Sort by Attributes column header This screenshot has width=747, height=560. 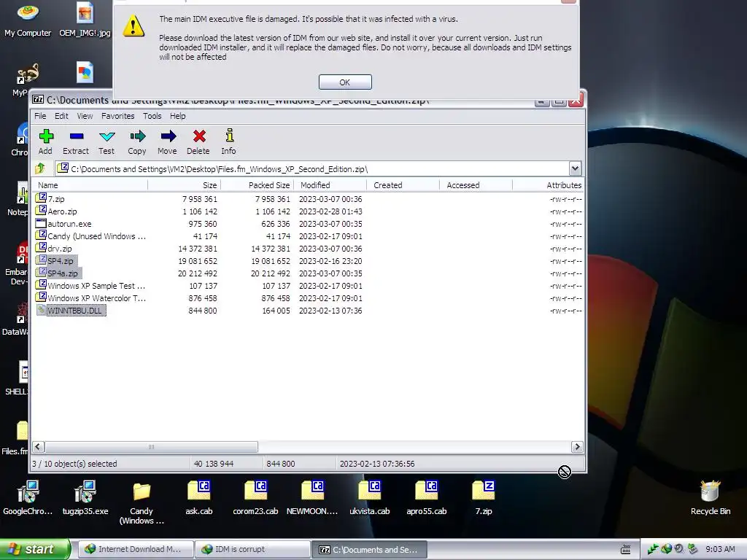point(548,185)
